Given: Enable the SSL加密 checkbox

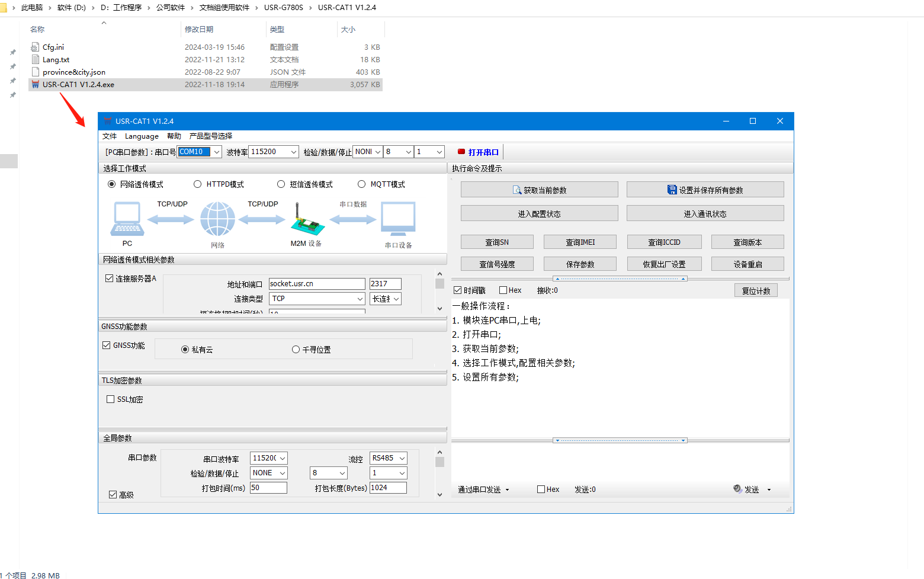Looking at the screenshot, I should coord(110,399).
